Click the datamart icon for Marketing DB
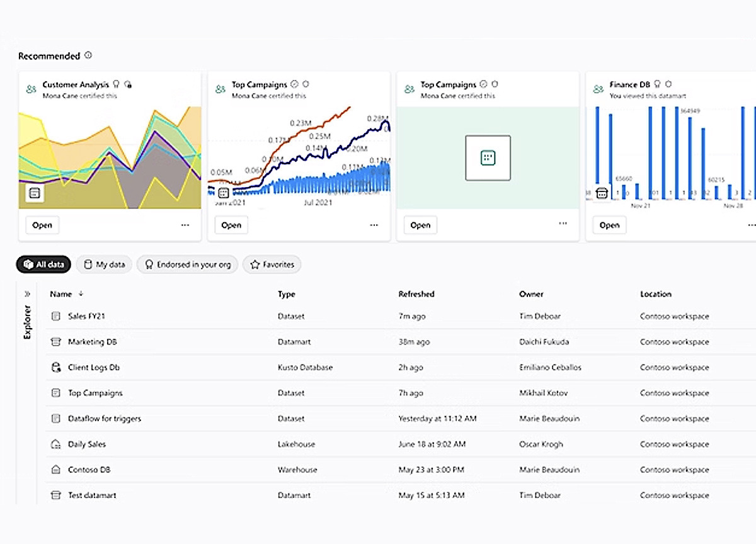Viewport: 756px width, 544px height. 55,342
